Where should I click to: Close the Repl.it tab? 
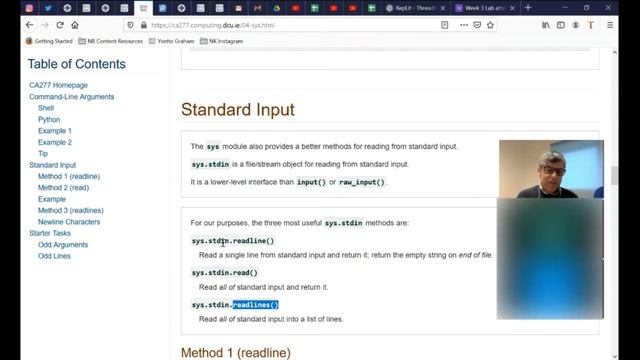(443, 8)
